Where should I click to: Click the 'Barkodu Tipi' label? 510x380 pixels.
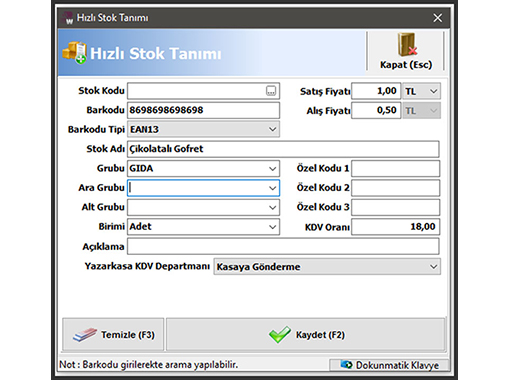[x=96, y=129]
